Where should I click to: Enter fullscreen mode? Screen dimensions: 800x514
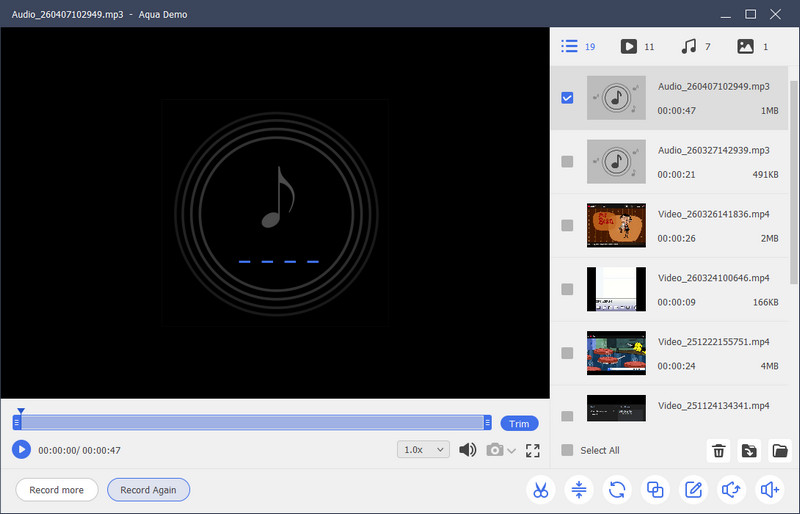point(533,450)
